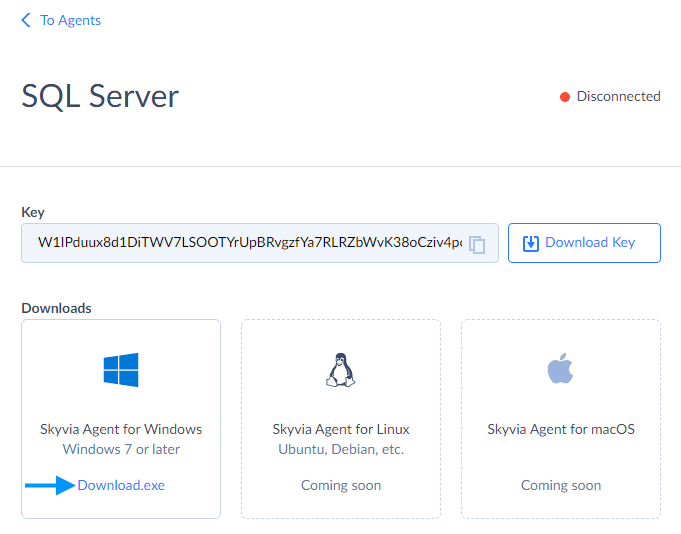Copy the agent key with clipboard icon

click(477, 245)
